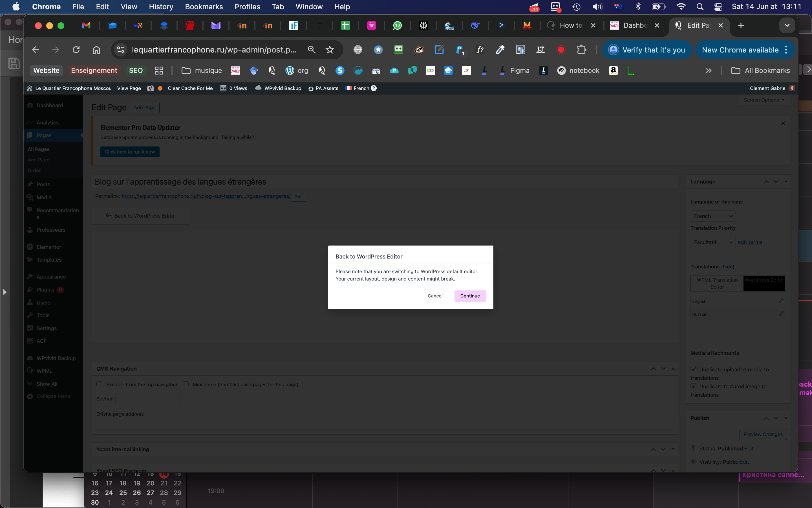Viewport: 812px width, 508px height.
Task: Open the Yoast SEO admin bar icon
Action: 150,88
